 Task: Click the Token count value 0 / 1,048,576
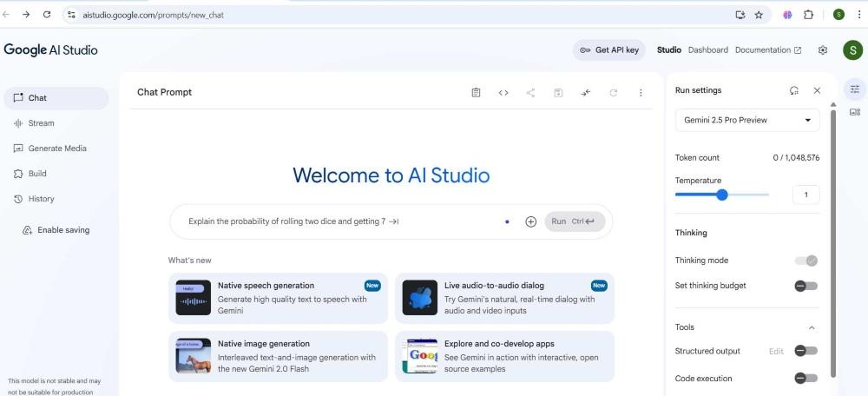(796, 158)
